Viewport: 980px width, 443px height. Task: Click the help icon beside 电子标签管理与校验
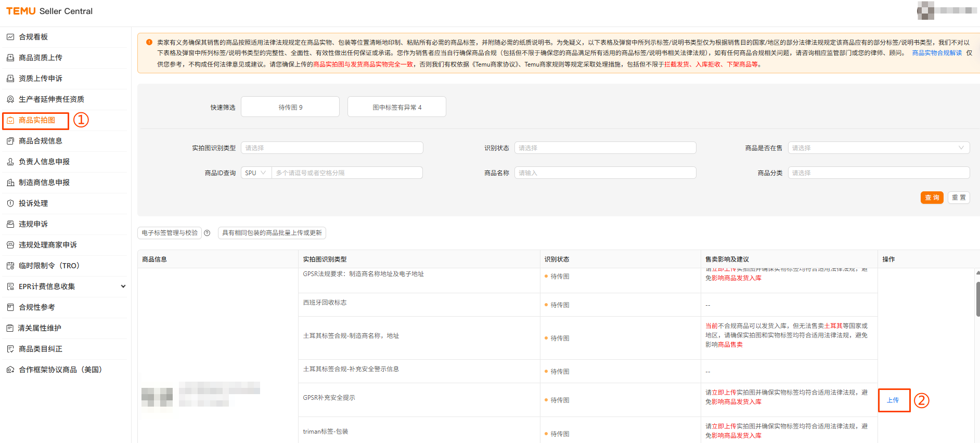(x=207, y=233)
